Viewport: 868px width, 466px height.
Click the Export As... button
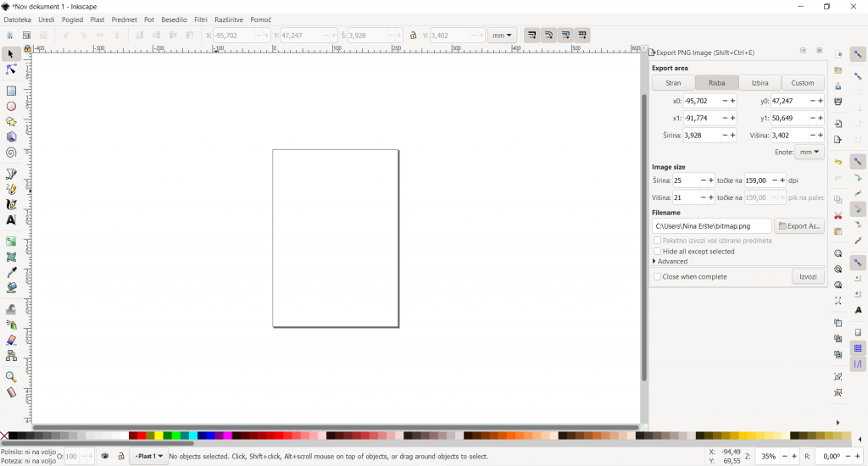(799, 226)
